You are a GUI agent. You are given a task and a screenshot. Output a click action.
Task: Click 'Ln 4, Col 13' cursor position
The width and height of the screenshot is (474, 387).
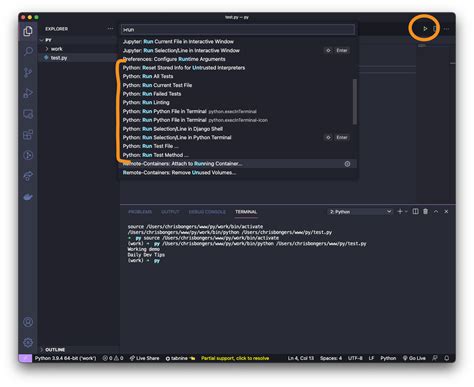pos(301,358)
